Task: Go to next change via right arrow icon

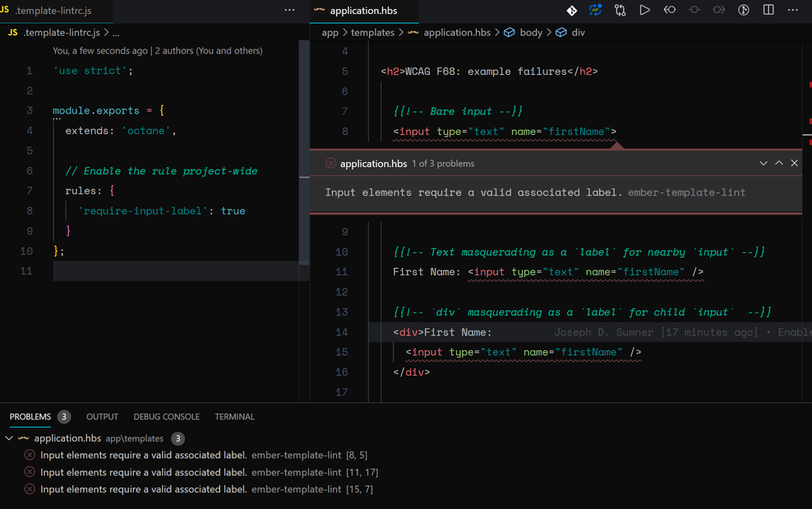Action: 718,10
